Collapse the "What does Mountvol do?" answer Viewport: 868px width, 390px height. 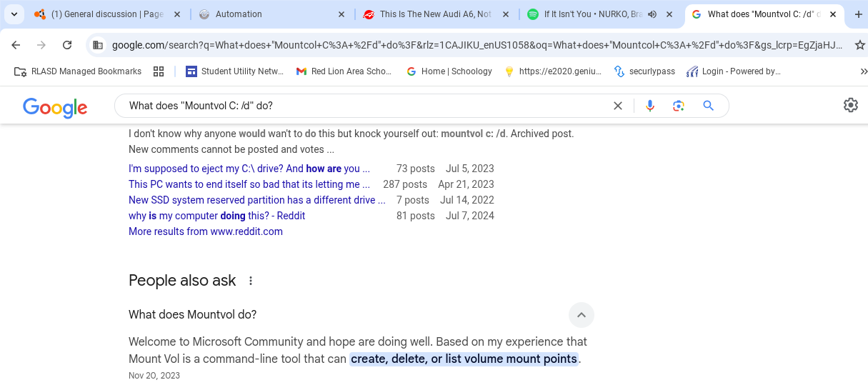(x=582, y=315)
